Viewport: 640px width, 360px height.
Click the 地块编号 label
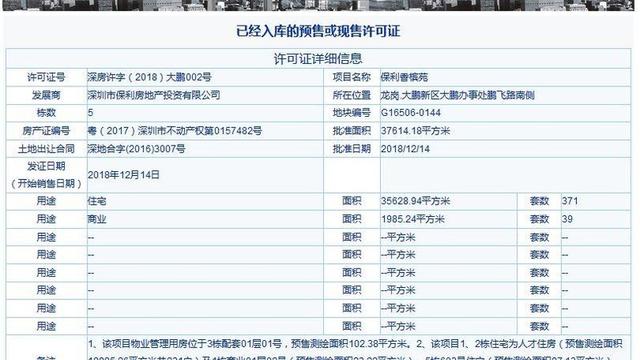tap(351, 113)
